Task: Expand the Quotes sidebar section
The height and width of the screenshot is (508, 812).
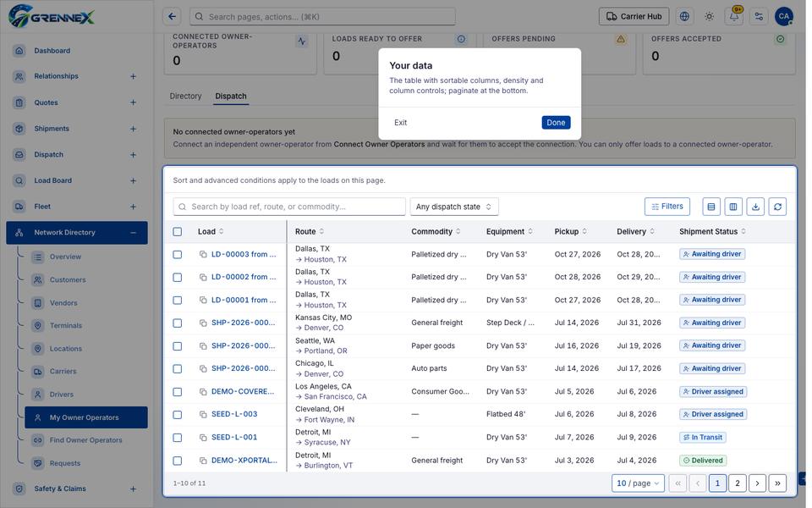Action: [133, 102]
